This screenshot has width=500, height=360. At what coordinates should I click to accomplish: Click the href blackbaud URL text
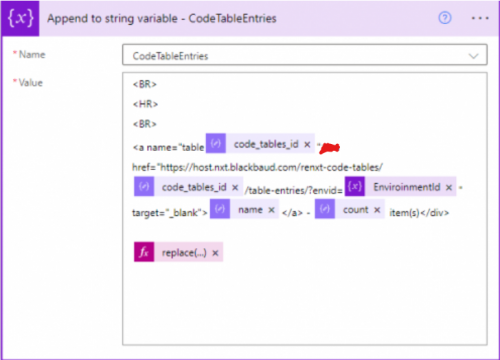tap(257, 167)
